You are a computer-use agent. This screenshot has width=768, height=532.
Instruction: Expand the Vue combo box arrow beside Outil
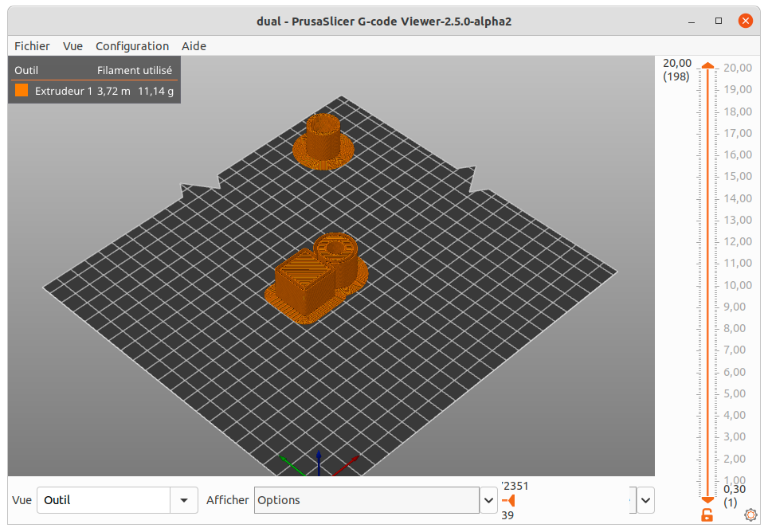184,500
